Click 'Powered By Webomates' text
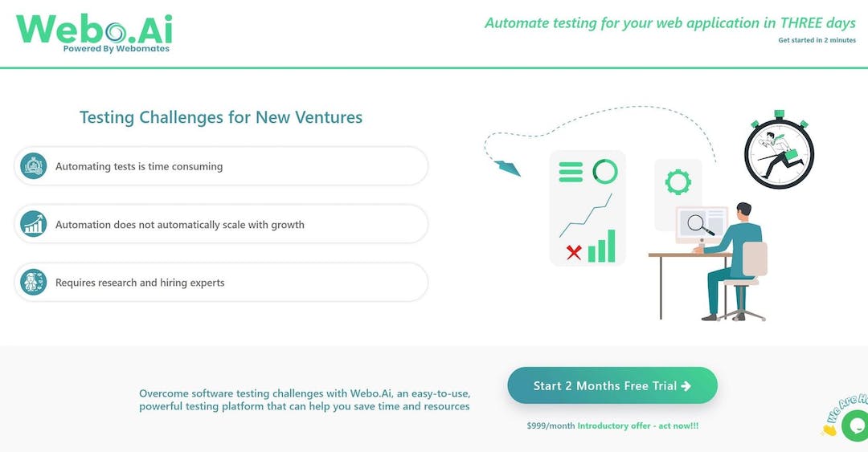This screenshot has width=868, height=452. 117,49
